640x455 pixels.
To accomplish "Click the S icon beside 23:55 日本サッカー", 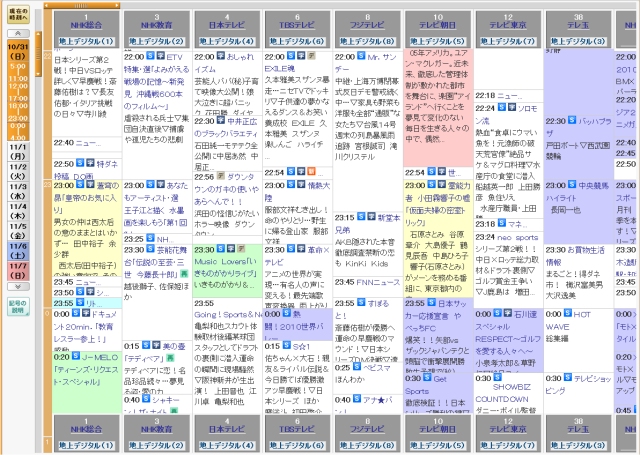I will (x=431, y=302).
